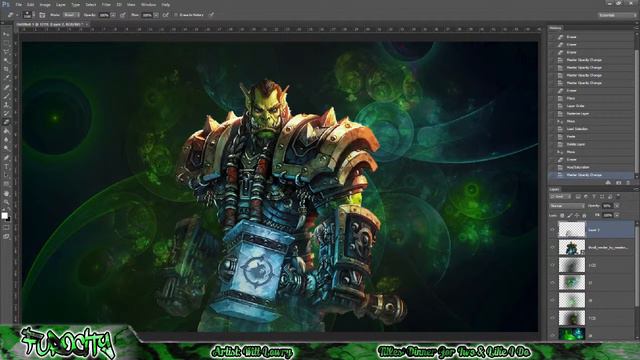Hide the thrall_render layer
Image resolution: width=640 pixels, height=360 pixels.
(552, 247)
